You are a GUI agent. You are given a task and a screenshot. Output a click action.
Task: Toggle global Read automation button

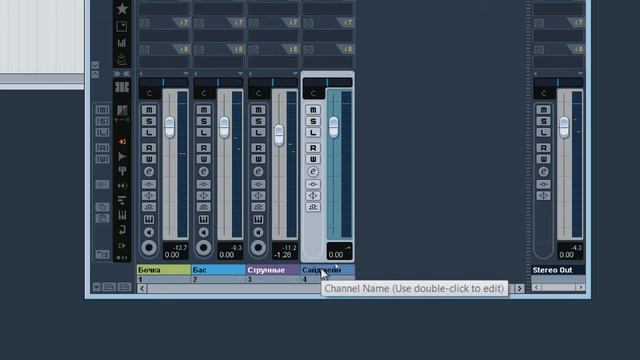(x=102, y=148)
